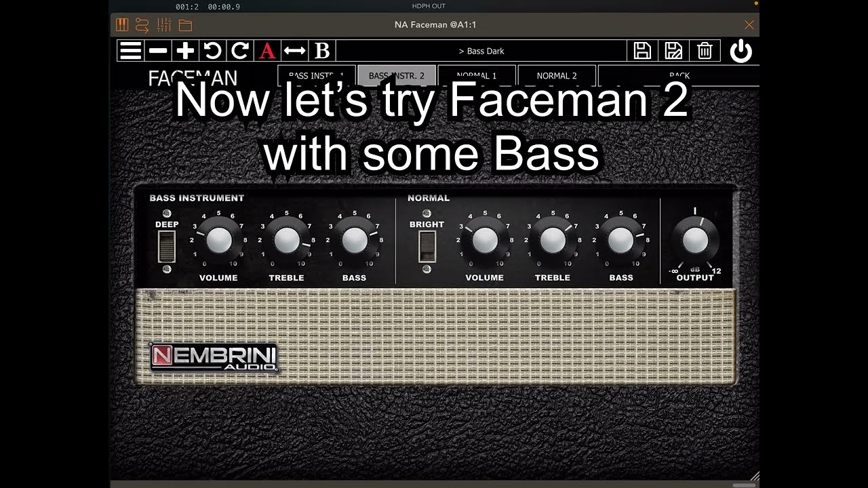The width and height of the screenshot is (868, 488).
Task: Click the plus zoom-in button
Action: [x=185, y=51]
